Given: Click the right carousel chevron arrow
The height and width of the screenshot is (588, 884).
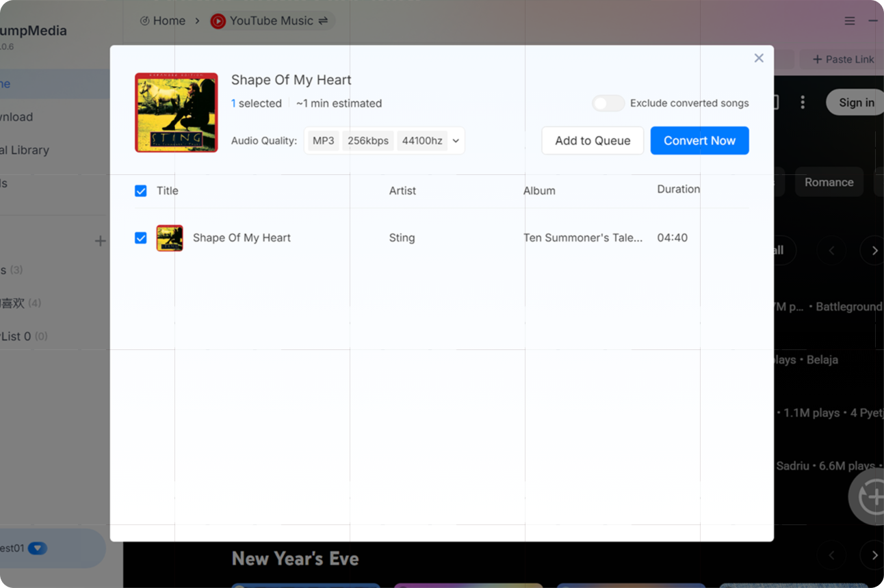Looking at the screenshot, I should click(873, 250).
